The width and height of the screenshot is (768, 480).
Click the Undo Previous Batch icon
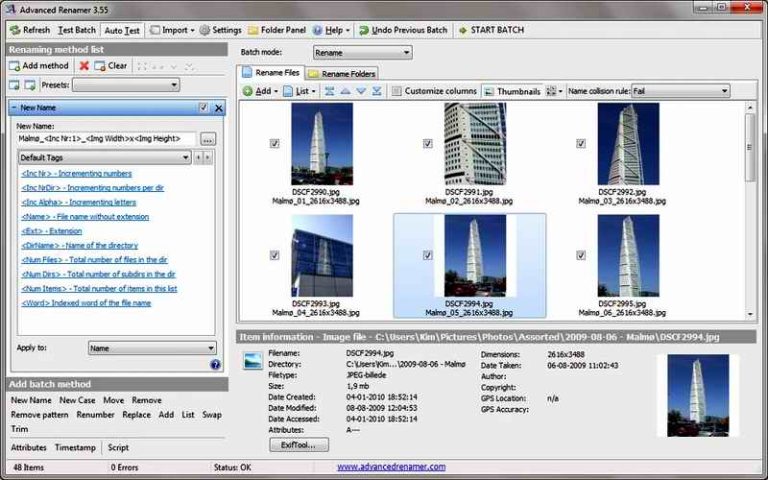pos(364,30)
